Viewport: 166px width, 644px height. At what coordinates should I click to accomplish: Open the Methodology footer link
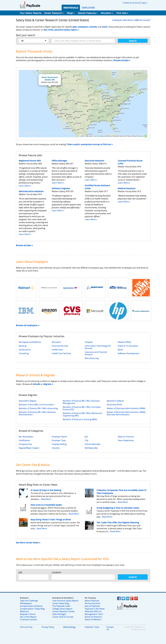point(69,627)
